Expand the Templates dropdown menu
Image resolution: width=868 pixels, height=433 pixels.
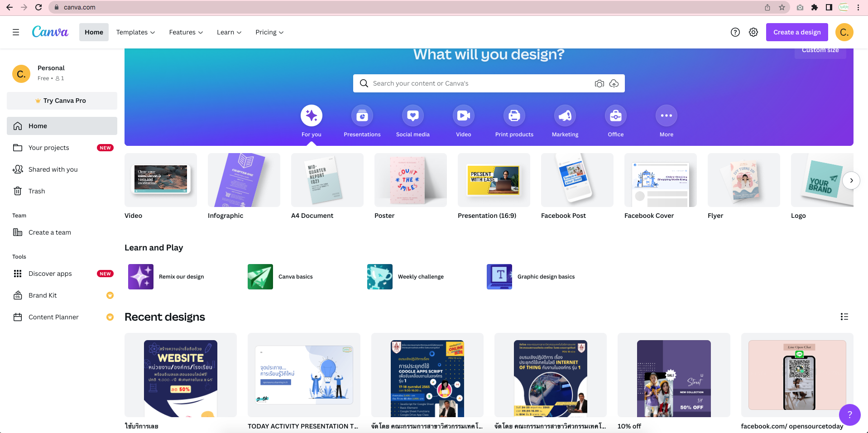click(135, 32)
